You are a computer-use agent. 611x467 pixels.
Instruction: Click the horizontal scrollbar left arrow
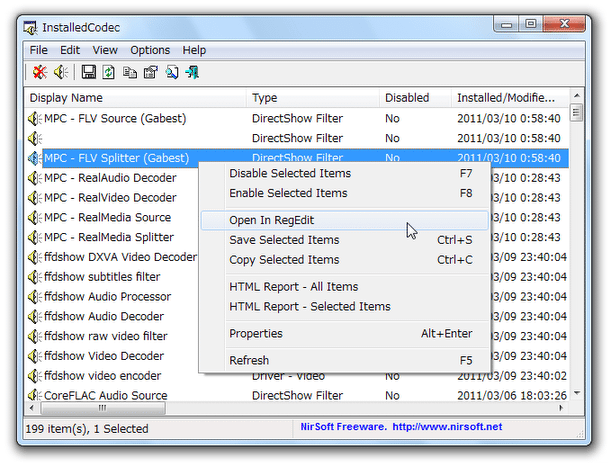point(32,408)
